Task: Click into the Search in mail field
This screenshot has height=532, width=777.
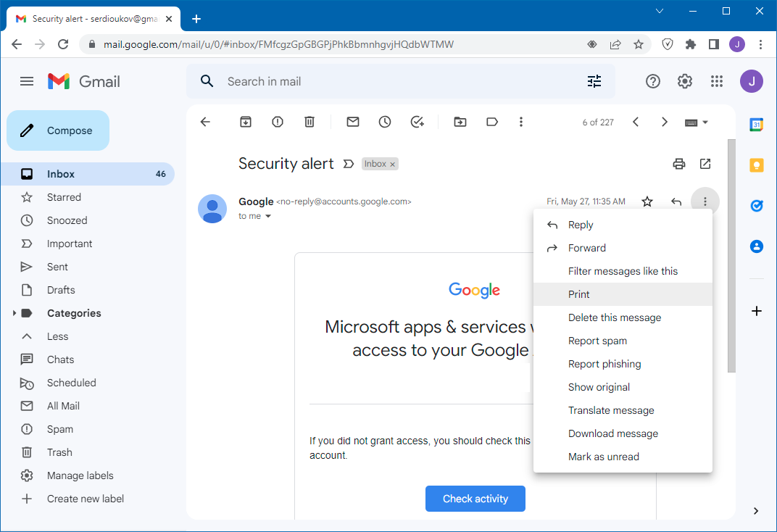Action: tap(402, 81)
